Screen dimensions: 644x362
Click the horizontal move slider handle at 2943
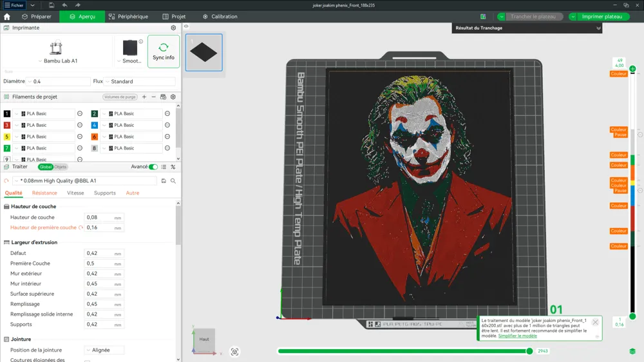point(529,351)
